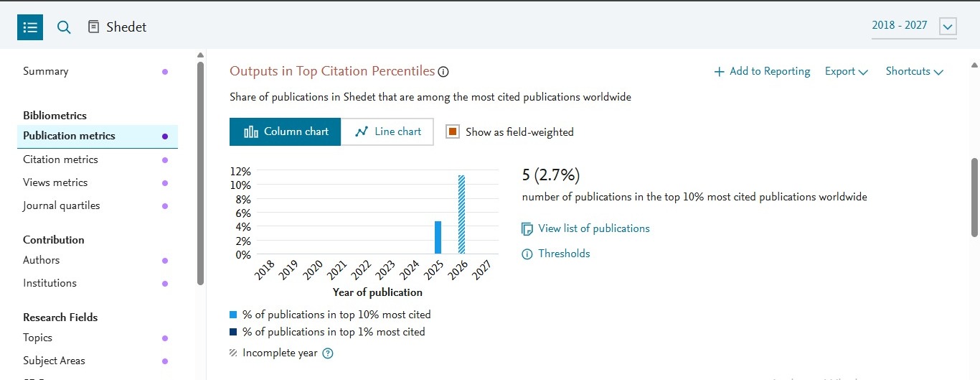Click '% of publications in top 1% most cited'
Image resolution: width=980 pixels, height=380 pixels.
[x=334, y=332]
